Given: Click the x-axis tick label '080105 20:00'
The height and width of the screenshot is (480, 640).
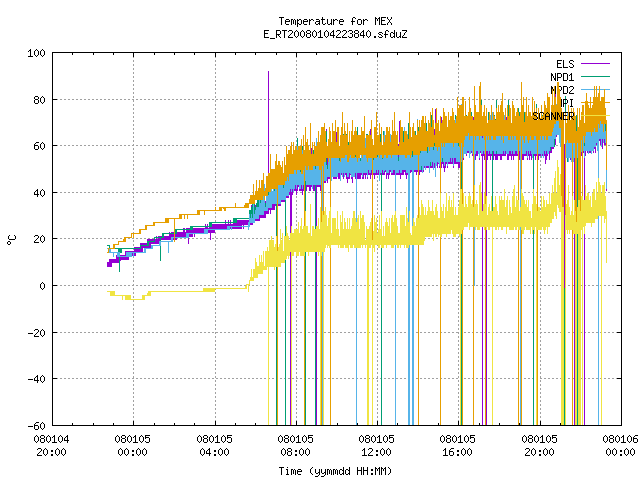Looking at the screenshot, I should 539,446.
